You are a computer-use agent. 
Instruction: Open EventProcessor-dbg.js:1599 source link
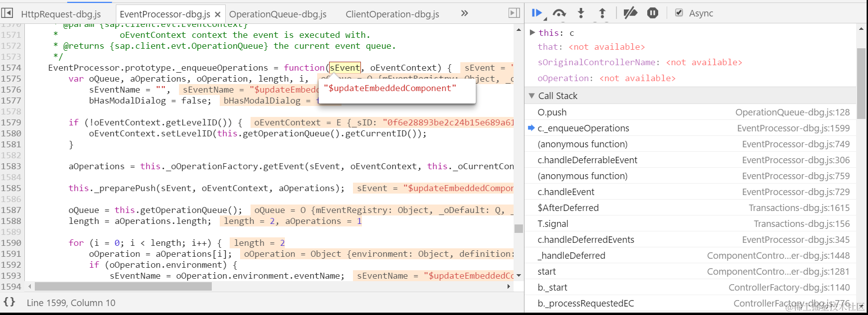793,128
